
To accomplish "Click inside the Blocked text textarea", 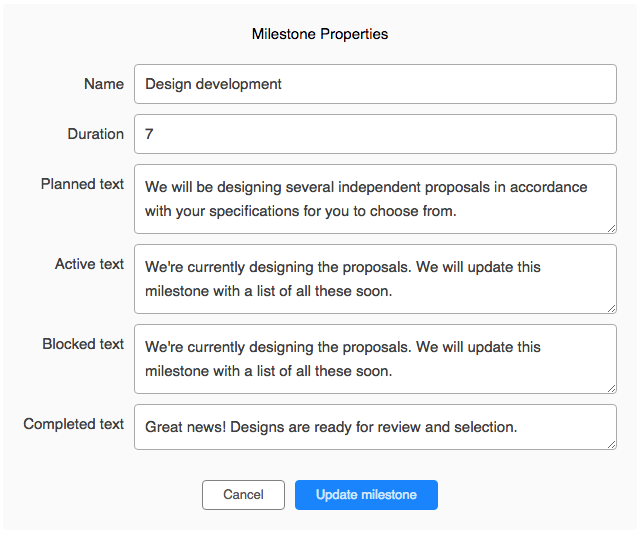I will point(375,359).
